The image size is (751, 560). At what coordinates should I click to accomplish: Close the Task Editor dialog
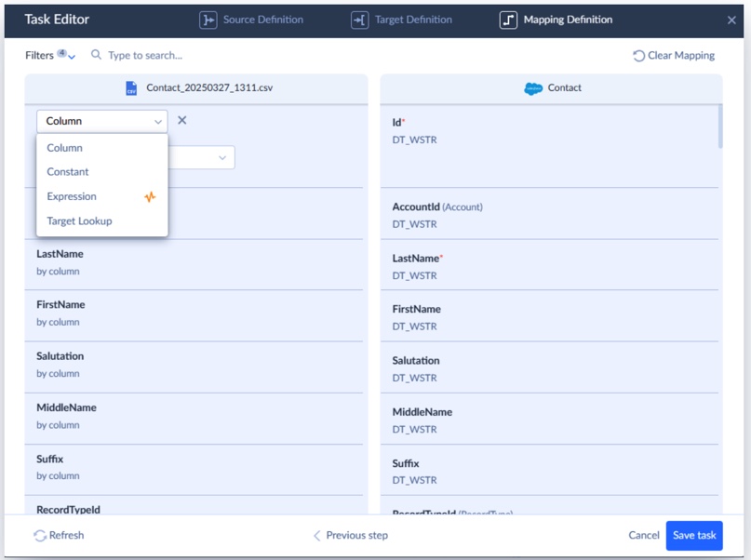pos(731,20)
